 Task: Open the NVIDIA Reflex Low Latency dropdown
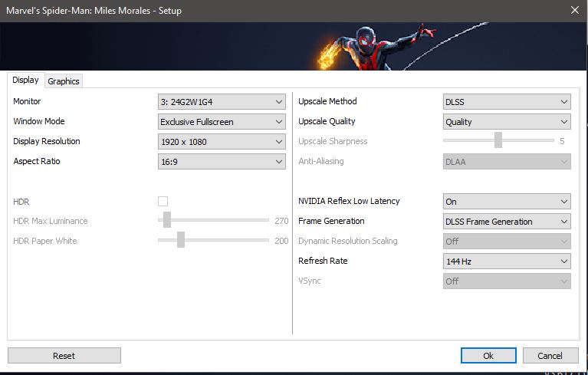(507, 202)
